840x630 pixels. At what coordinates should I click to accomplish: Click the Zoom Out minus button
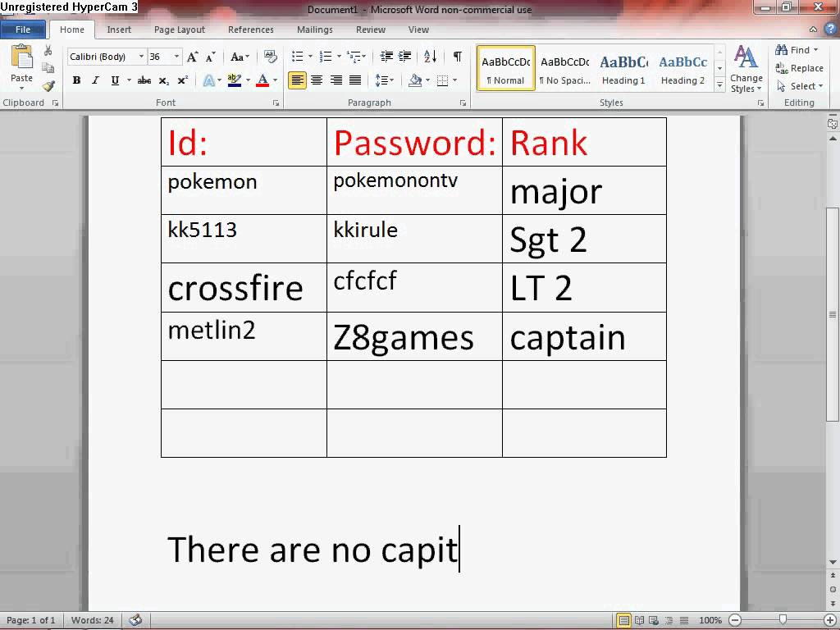736,620
